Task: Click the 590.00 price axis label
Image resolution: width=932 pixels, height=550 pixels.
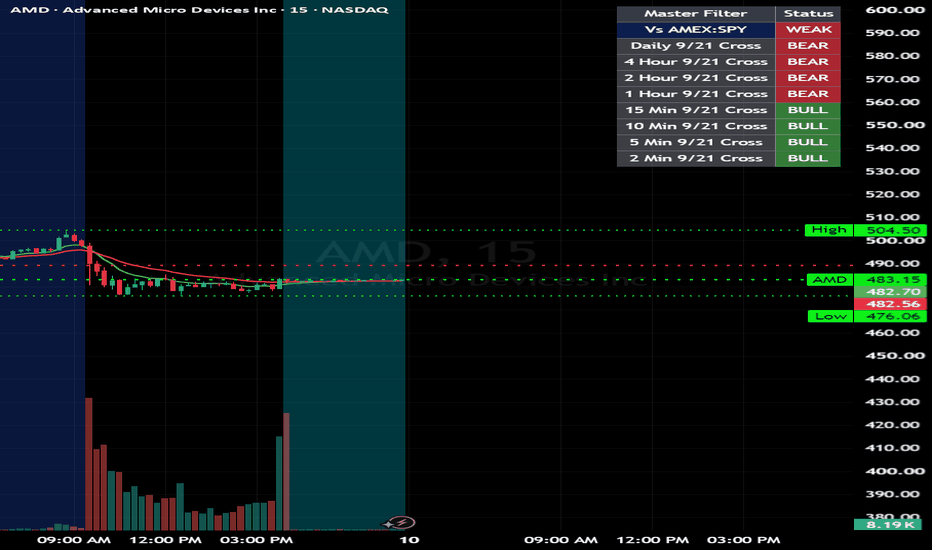Action: [x=893, y=33]
